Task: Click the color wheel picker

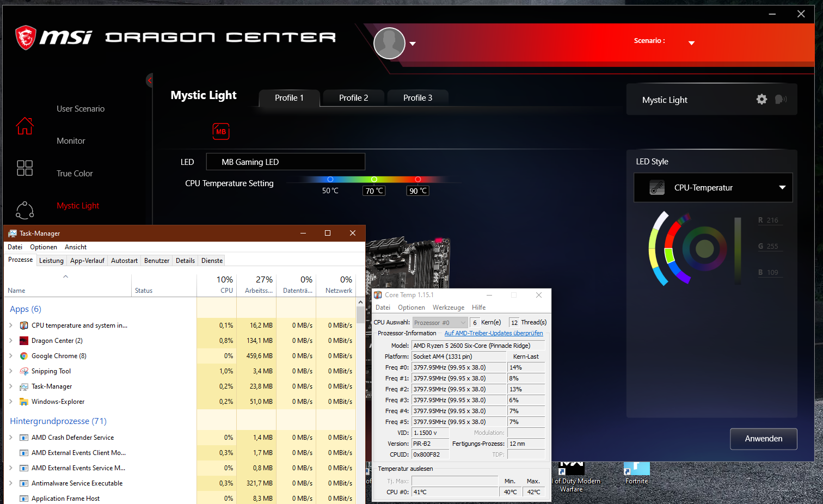Action: pyautogui.click(x=704, y=249)
